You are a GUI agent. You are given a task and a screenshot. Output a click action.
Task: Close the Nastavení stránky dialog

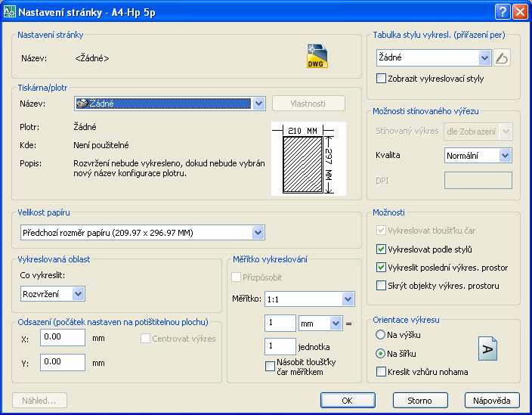pos(520,12)
